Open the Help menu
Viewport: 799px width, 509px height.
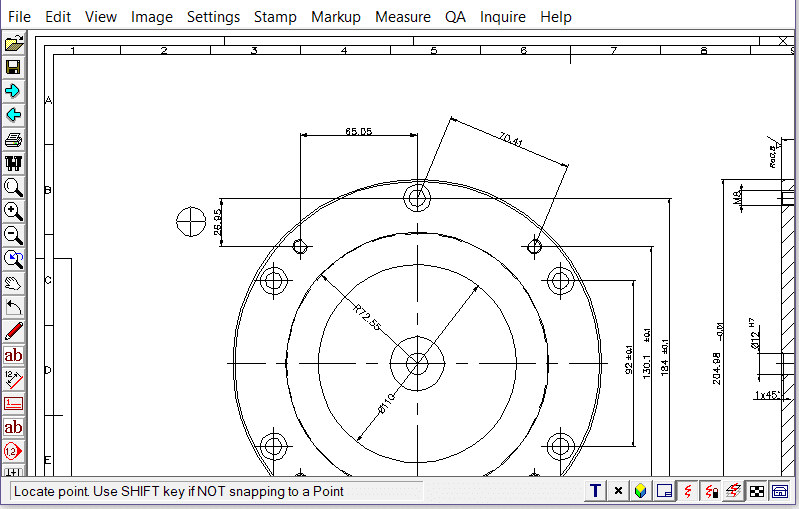click(x=556, y=17)
